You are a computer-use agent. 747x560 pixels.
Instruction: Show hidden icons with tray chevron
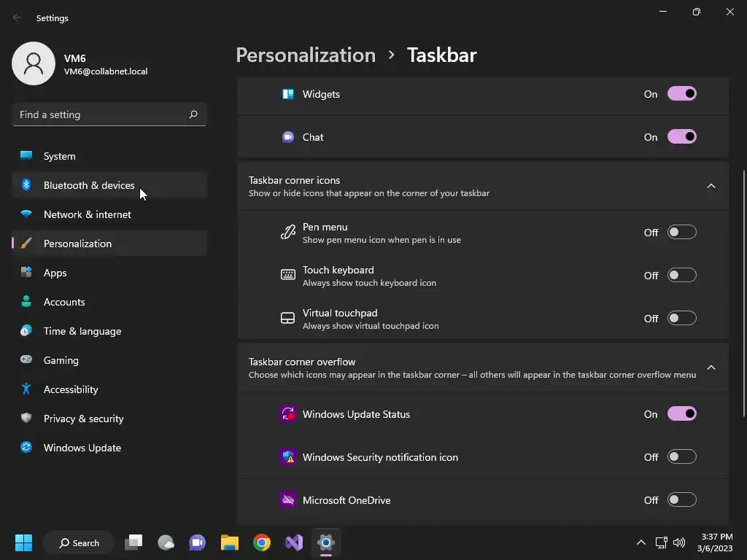pos(641,542)
